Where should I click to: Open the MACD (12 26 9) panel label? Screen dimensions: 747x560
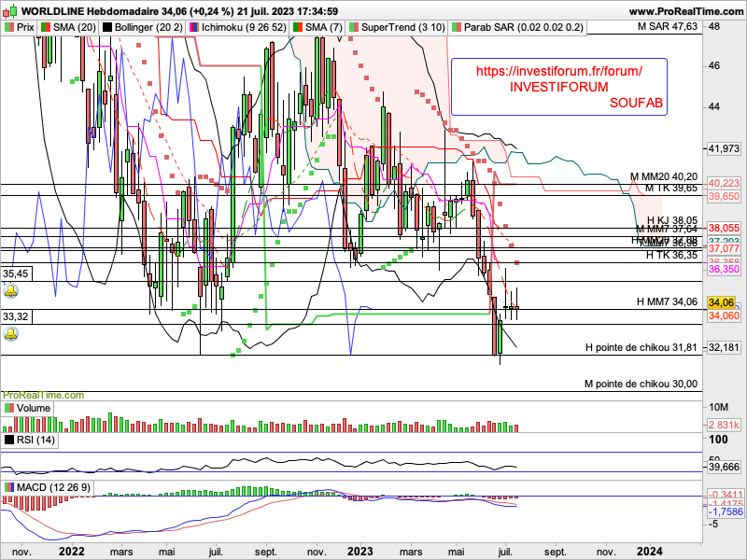point(53,487)
